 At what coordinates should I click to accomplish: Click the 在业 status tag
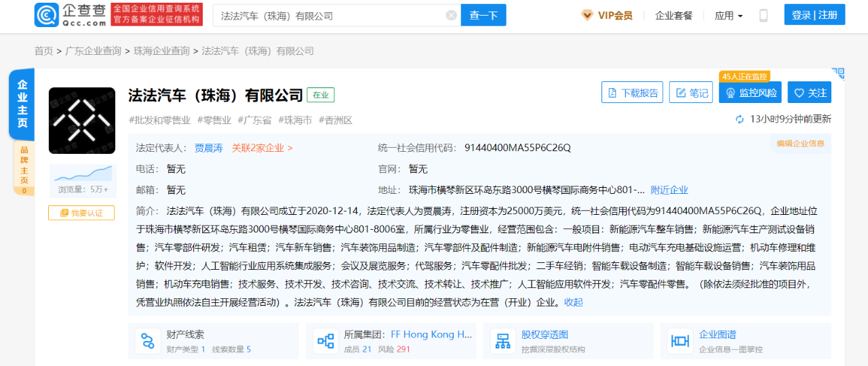click(321, 95)
